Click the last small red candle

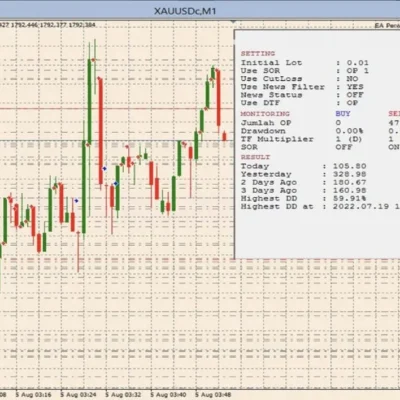(x=224, y=136)
